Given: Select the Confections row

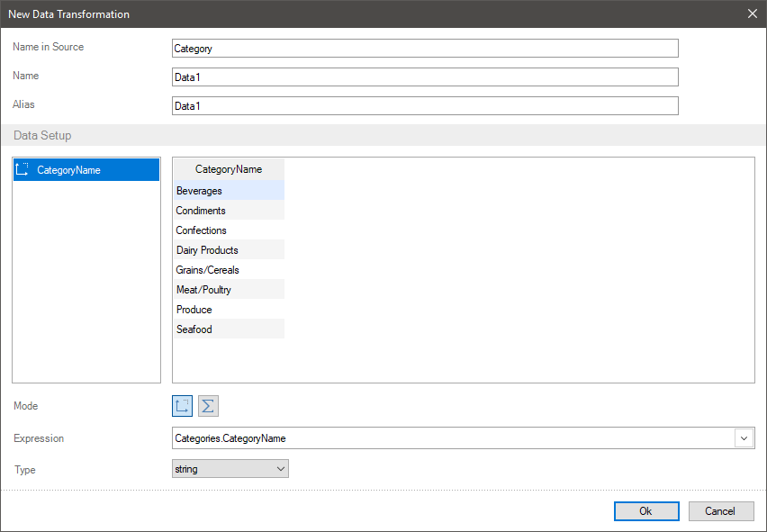Looking at the screenshot, I should tap(229, 230).
